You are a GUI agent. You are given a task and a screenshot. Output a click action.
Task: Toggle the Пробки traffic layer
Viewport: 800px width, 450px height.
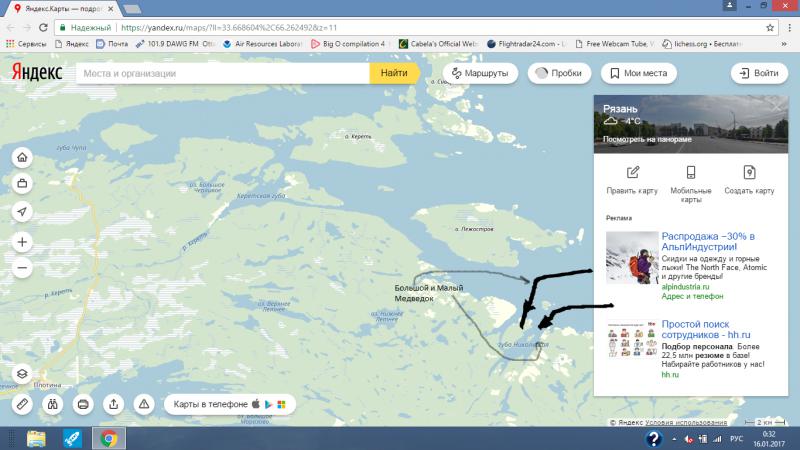point(558,74)
